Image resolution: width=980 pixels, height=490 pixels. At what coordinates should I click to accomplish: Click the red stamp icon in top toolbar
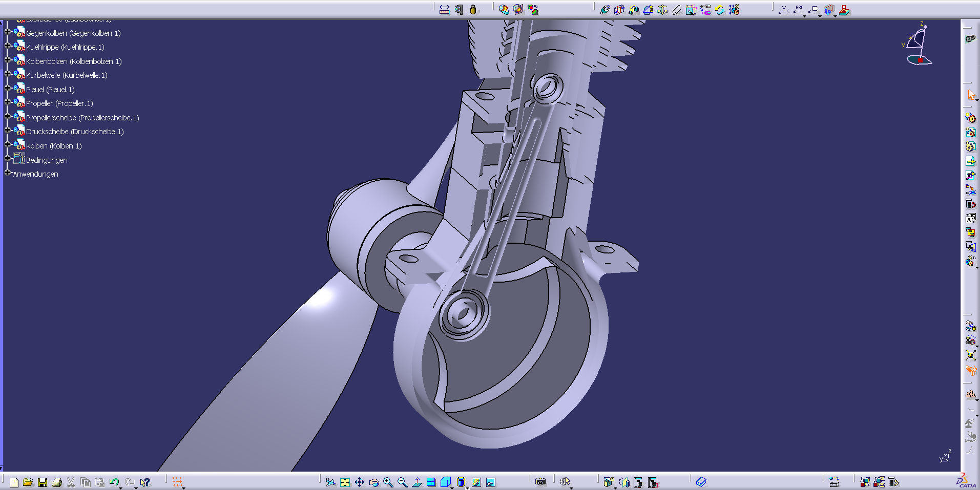tap(844, 9)
